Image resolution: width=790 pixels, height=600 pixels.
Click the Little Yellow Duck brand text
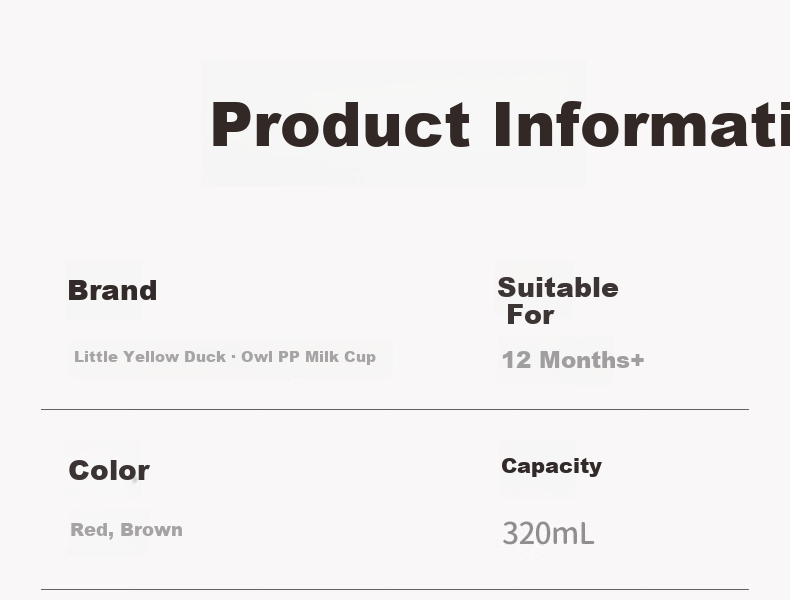[x=150, y=357]
